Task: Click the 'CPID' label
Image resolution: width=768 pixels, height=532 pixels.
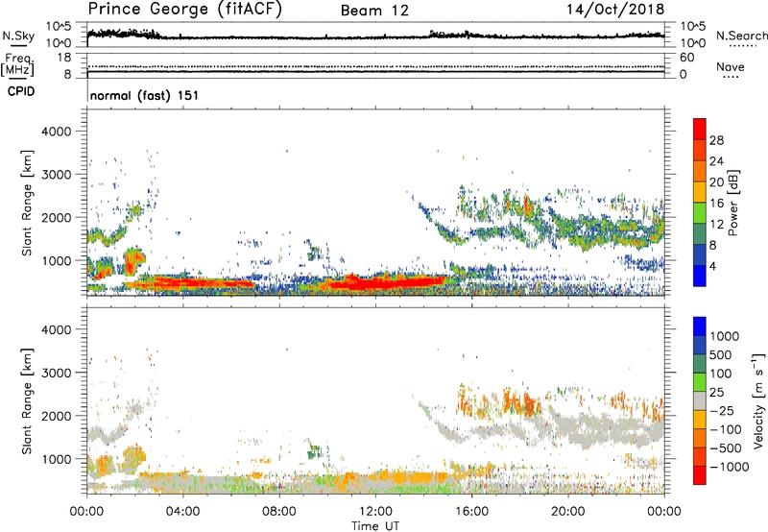Action: [21, 91]
